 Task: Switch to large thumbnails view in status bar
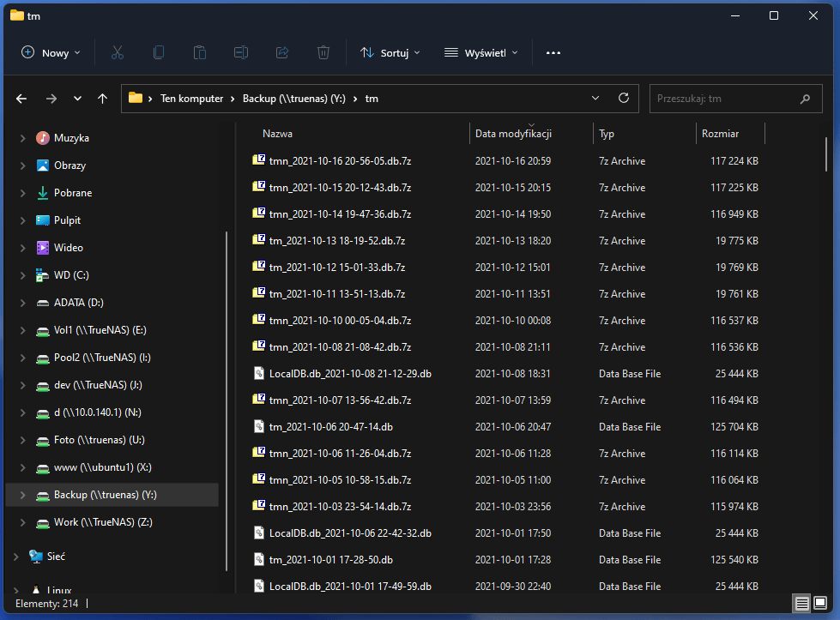click(x=820, y=603)
